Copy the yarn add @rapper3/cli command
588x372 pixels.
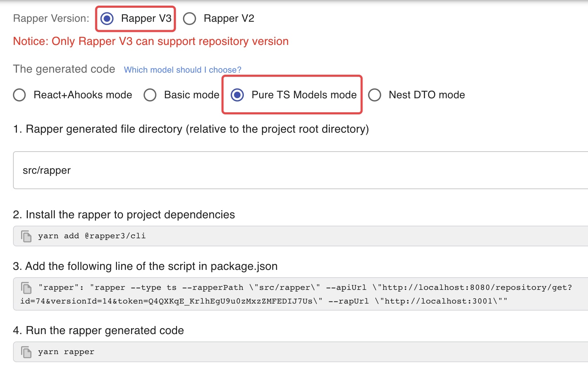click(26, 236)
